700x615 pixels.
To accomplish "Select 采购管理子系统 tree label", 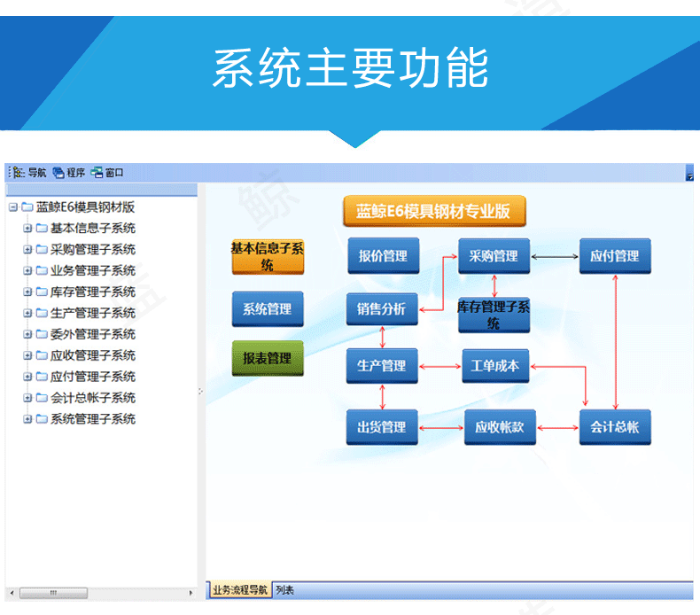I will 93,250.
